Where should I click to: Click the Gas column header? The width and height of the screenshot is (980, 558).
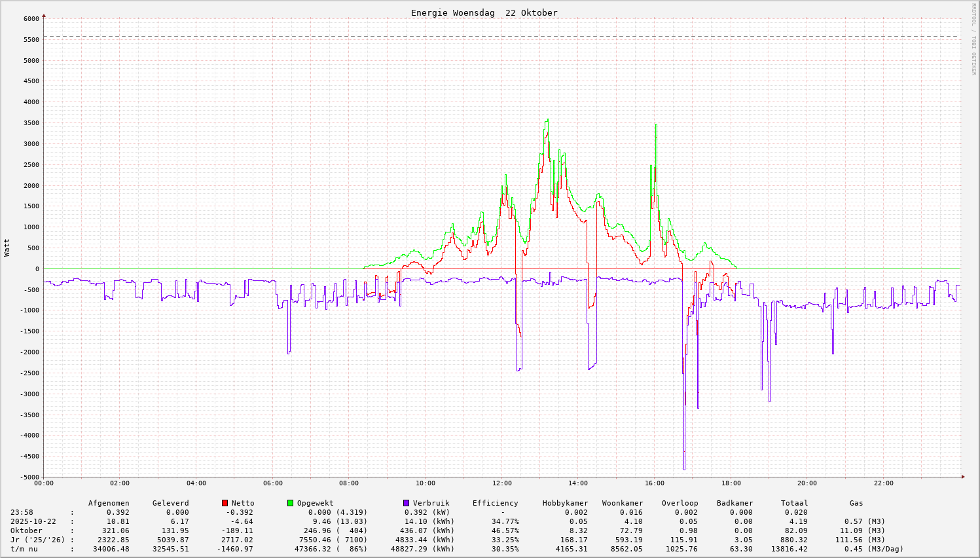coord(856,503)
